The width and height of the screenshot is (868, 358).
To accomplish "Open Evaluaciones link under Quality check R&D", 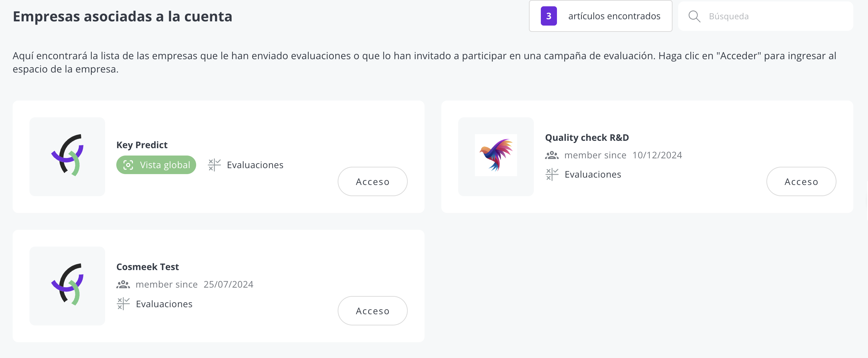I will point(593,174).
